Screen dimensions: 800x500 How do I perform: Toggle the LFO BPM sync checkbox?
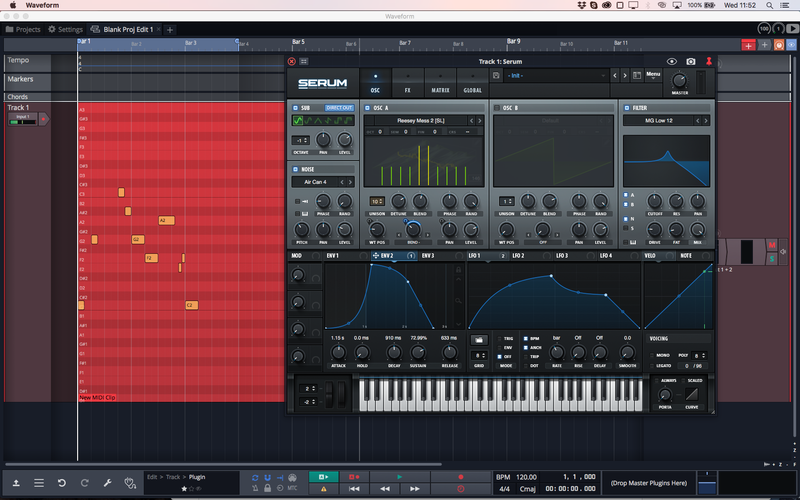(526, 338)
